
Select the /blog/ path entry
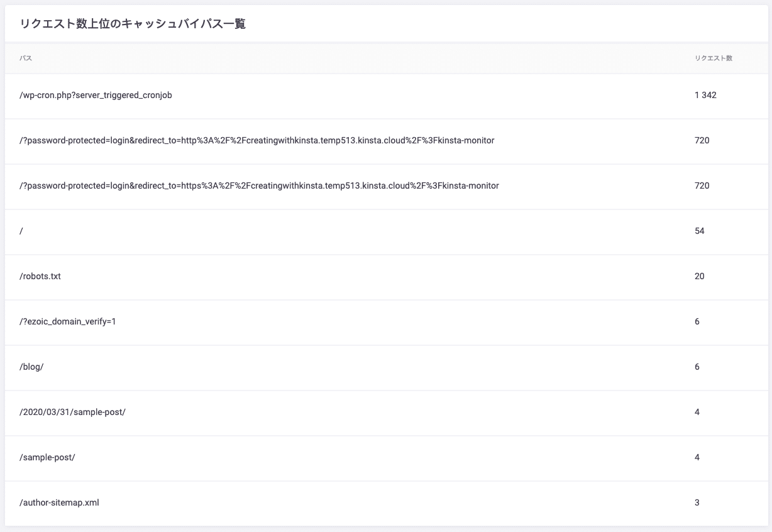pos(31,367)
